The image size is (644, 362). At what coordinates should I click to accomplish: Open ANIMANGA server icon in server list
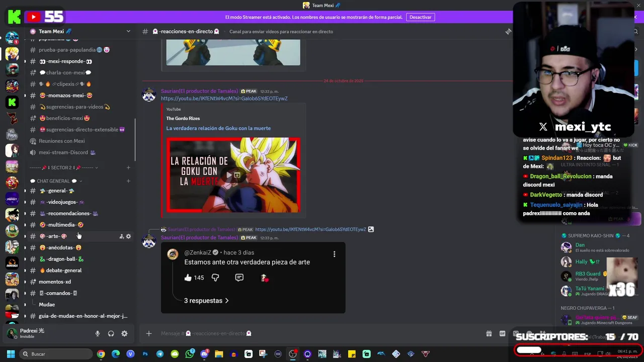(x=12, y=263)
